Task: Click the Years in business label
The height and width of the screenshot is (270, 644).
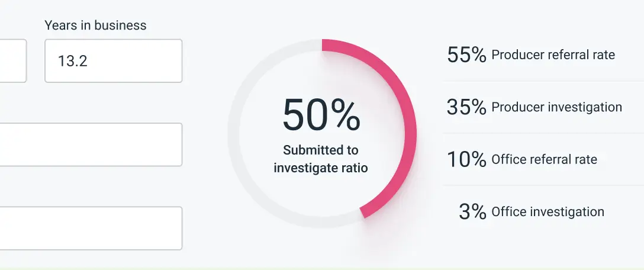Action: (x=95, y=25)
